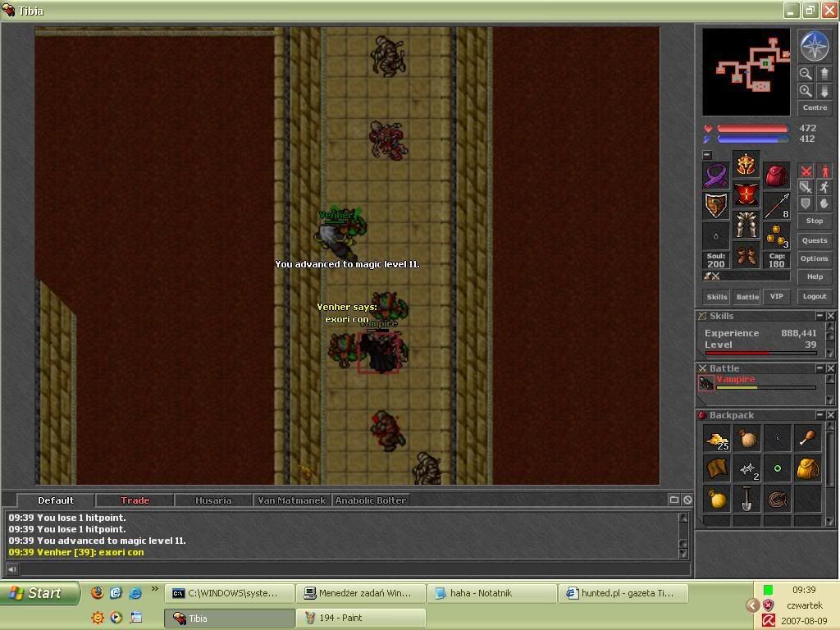The image size is (840, 630).
Task: Toggle secure mode hand icon
Action: 824,203
